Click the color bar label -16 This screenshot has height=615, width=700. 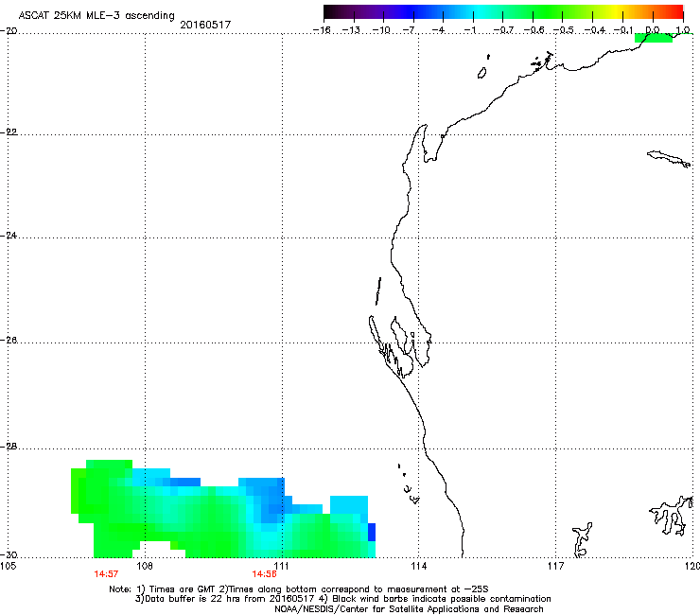click(x=322, y=30)
